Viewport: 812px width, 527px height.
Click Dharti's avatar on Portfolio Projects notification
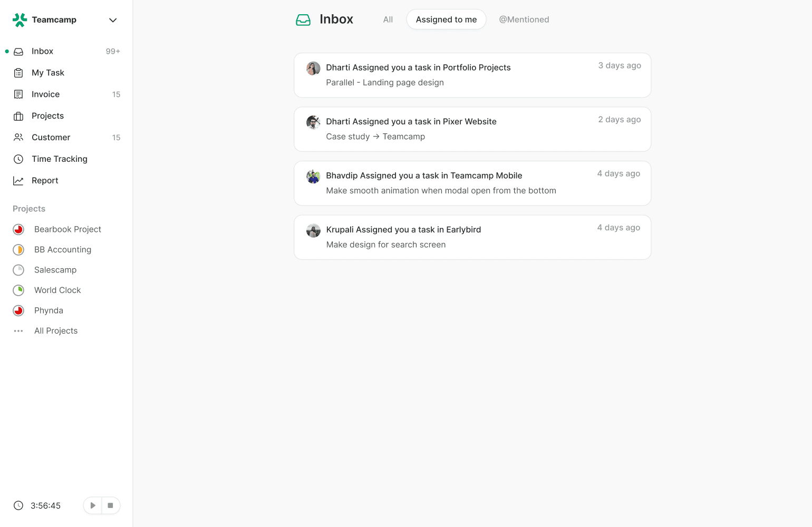click(x=313, y=68)
